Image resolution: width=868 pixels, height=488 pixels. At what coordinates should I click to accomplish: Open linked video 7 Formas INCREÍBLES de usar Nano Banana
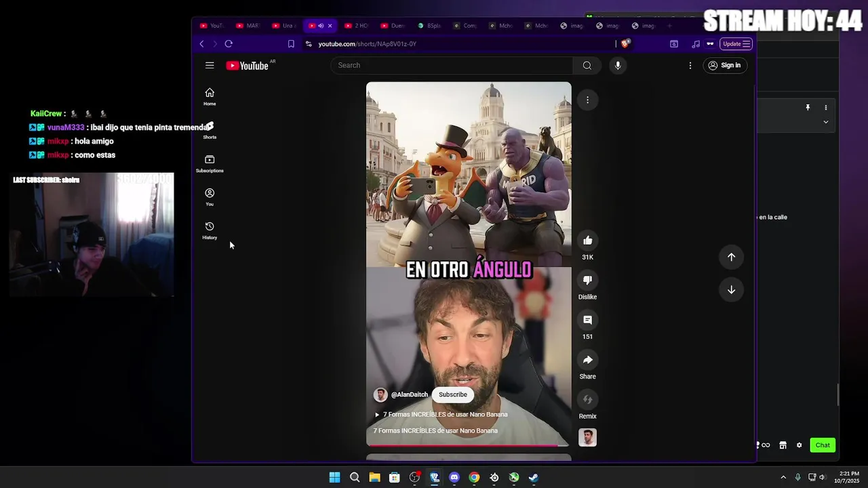click(441, 414)
